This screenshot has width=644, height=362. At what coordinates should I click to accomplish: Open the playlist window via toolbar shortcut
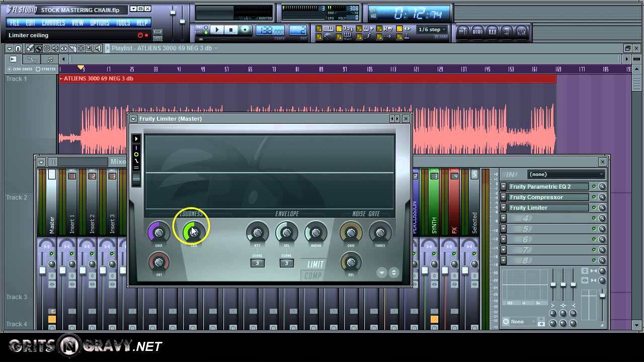tap(463, 32)
